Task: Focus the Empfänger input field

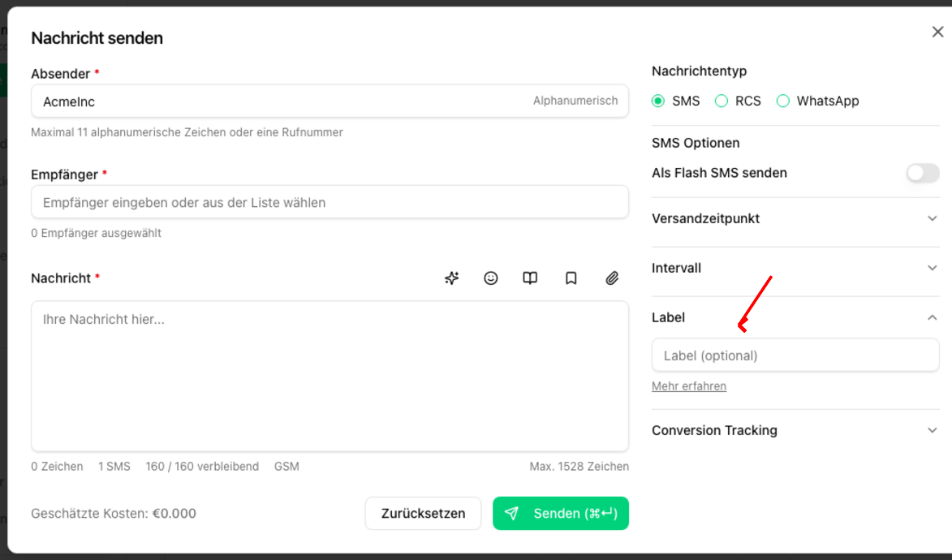Action: (329, 203)
